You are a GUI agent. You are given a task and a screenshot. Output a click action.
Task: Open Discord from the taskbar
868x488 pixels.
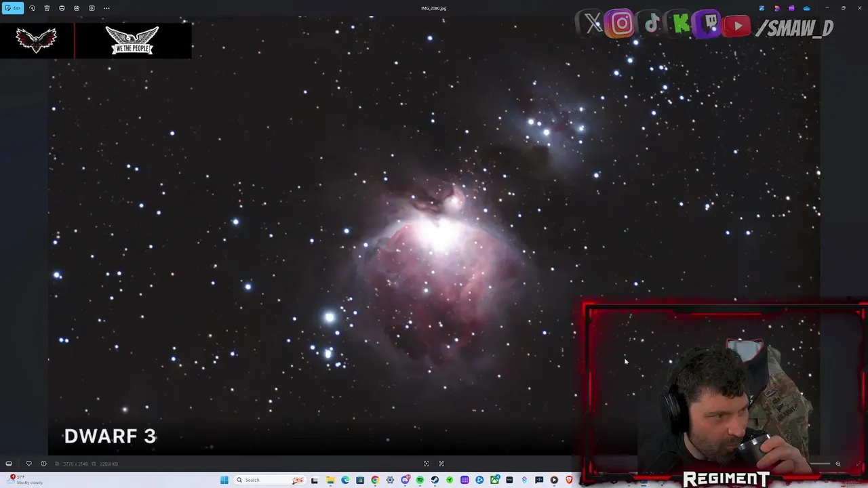(x=406, y=480)
